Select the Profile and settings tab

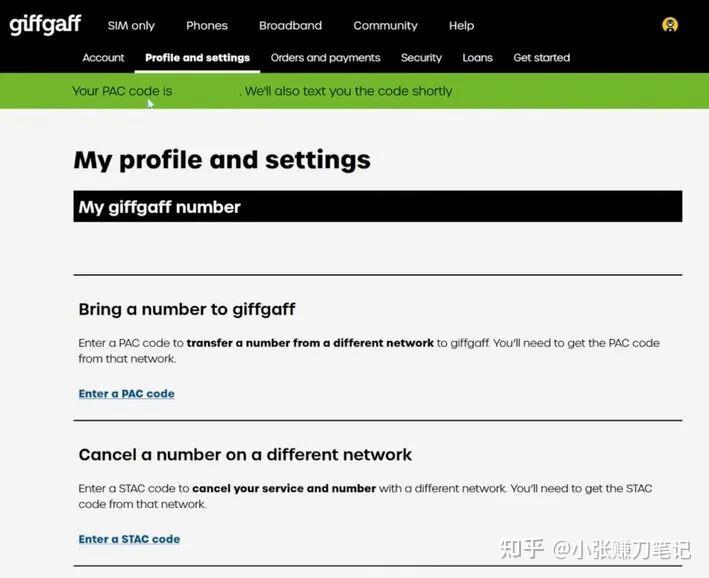tap(197, 58)
